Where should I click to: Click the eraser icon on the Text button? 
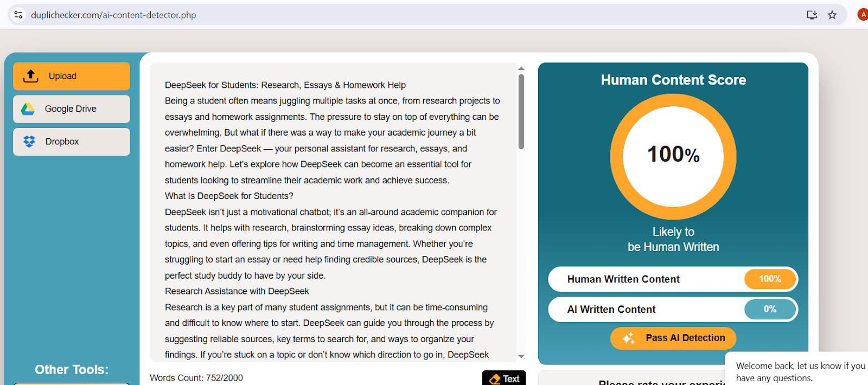click(495, 379)
